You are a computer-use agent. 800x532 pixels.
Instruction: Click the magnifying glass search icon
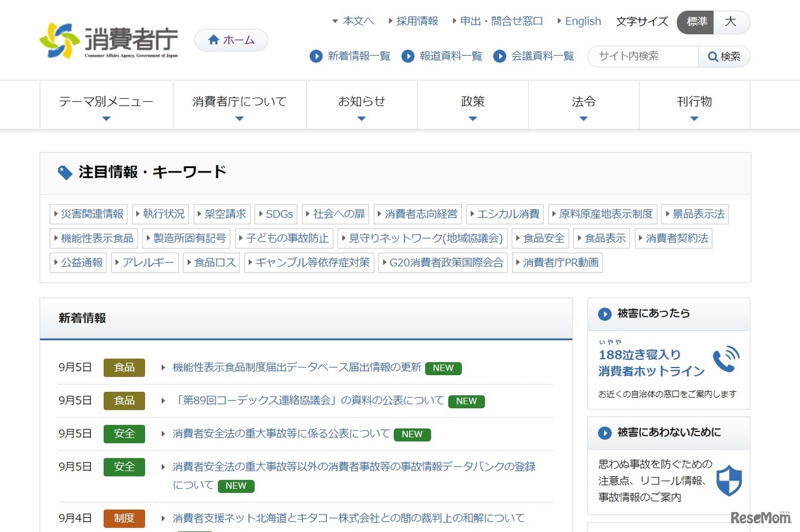pyautogui.click(x=713, y=56)
